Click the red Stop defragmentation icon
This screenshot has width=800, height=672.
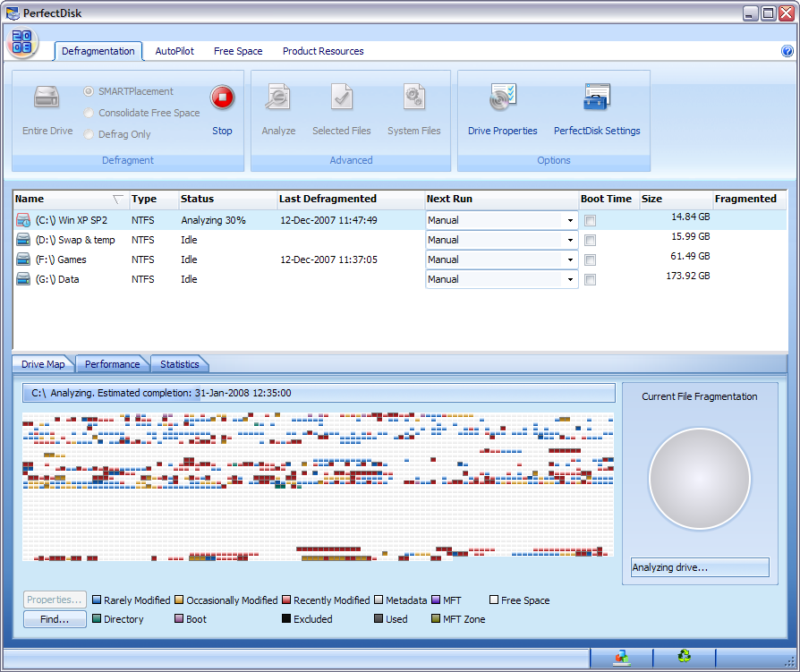point(222,98)
